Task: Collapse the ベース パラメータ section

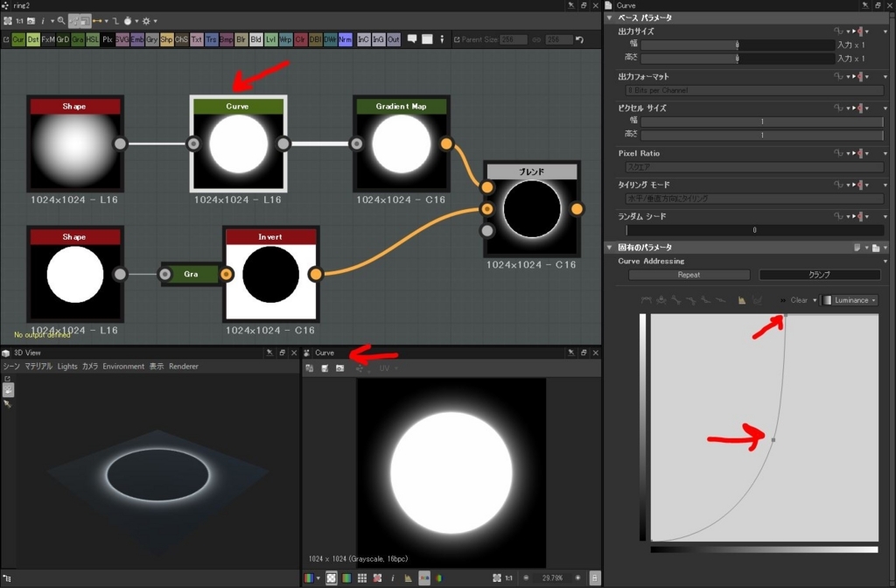Action: click(609, 17)
